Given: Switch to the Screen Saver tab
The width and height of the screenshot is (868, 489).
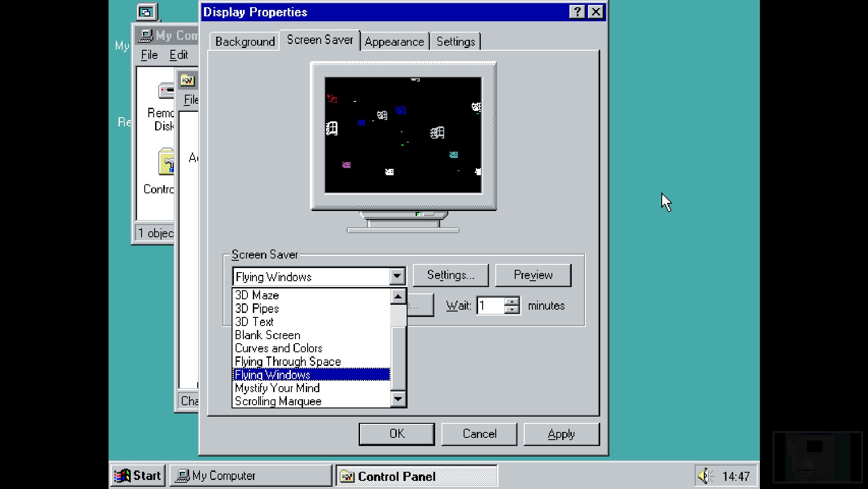Looking at the screenshot, I should click(320, 40).
